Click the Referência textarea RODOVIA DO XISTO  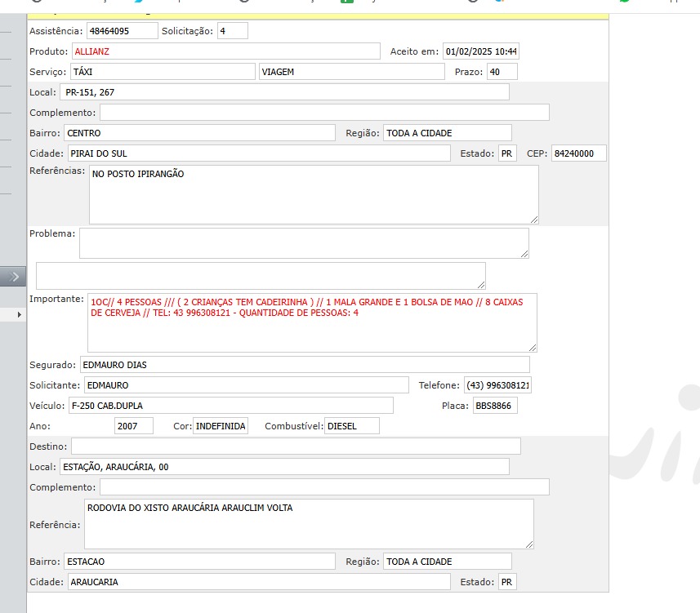click(309, 524)
